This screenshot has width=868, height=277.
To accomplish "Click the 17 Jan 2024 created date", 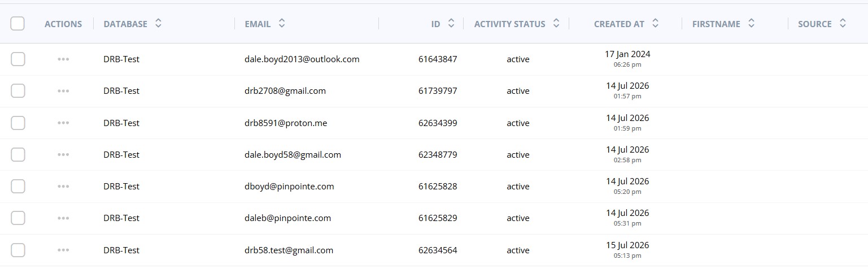I will pyautogui.click(x=627, y=54).
